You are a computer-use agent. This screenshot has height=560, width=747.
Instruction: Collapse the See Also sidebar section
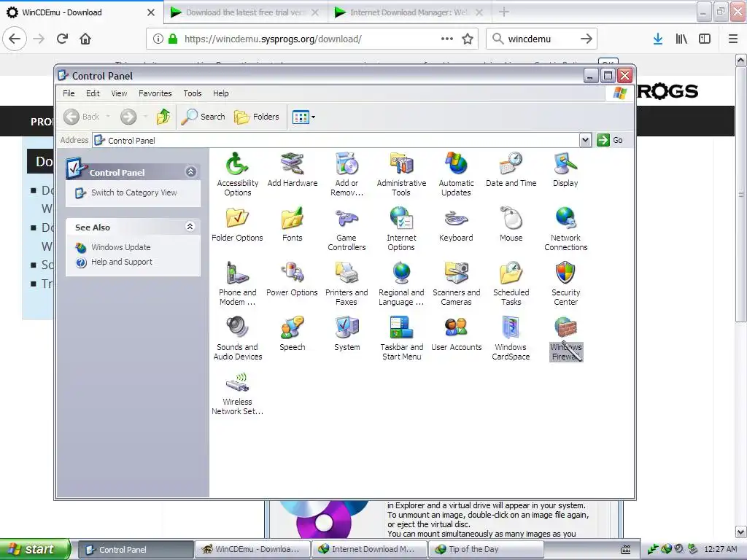[190, 227]
